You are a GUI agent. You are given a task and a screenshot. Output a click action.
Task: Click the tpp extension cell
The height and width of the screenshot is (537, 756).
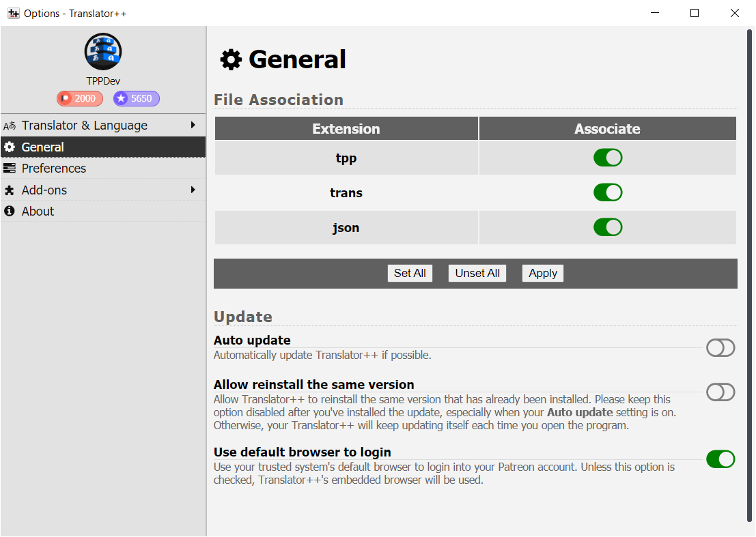346,158
